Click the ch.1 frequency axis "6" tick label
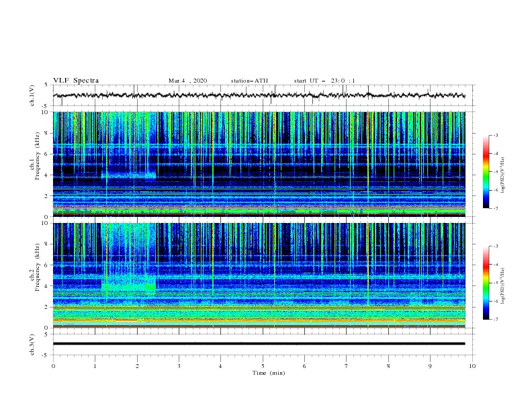The image size is (532, 411). pos(46,154)
